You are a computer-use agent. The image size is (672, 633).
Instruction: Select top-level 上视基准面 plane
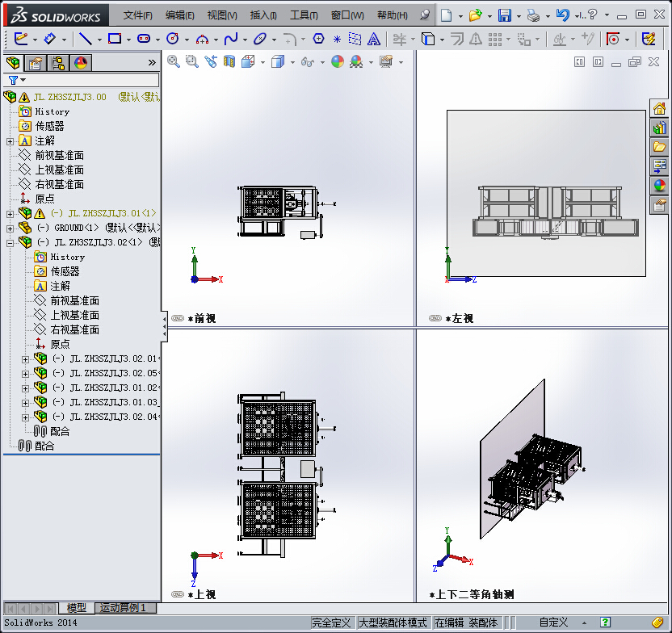coord(59,170)
